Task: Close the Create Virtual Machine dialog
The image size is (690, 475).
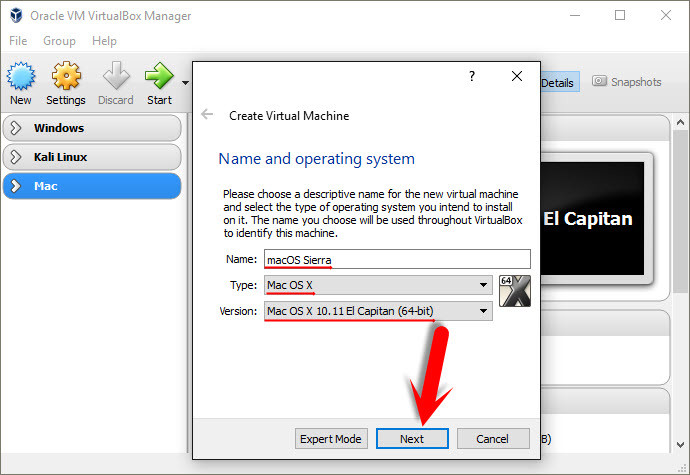Action: [517, 76]
